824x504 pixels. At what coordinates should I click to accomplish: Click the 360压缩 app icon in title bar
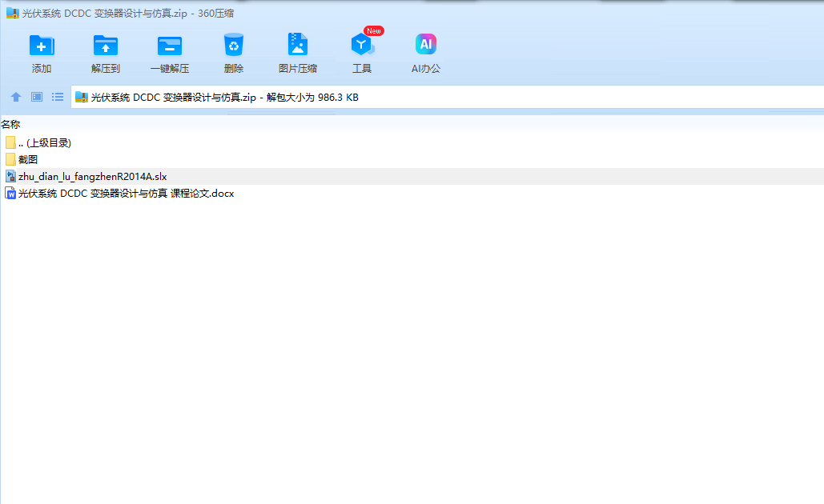(13, 13)
